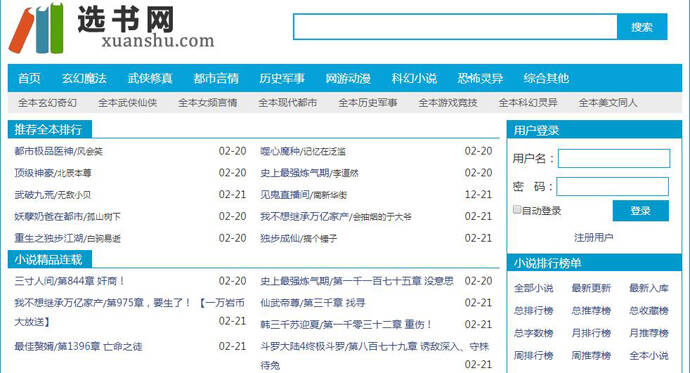Open the book 见鬼直播间

coord(285,195)
